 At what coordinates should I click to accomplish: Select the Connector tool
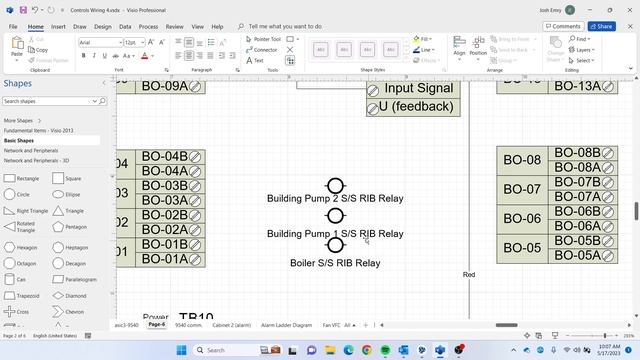(262, 50)
